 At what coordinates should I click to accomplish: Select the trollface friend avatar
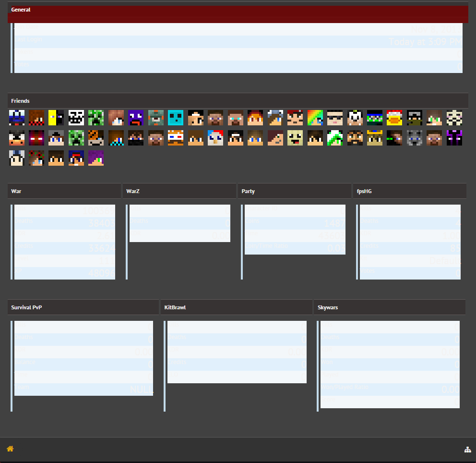point(76,117)
